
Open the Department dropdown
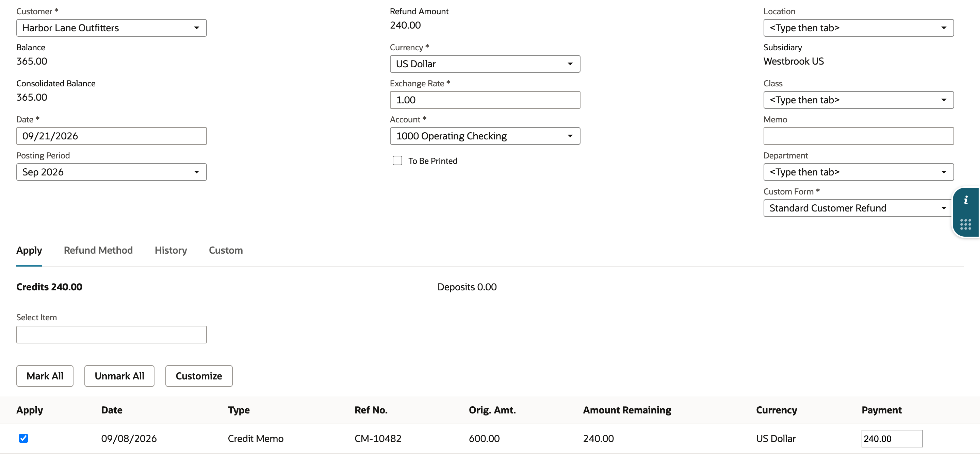coord(858,172)
